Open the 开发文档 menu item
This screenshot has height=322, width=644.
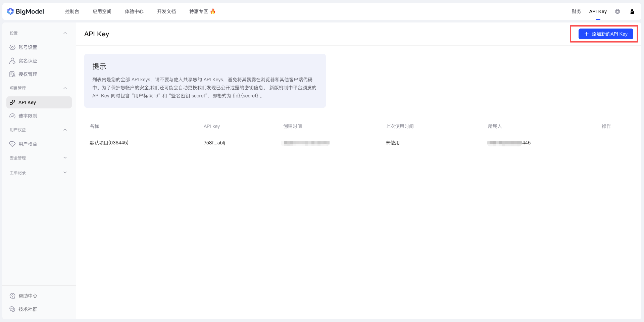click(166, 11)
